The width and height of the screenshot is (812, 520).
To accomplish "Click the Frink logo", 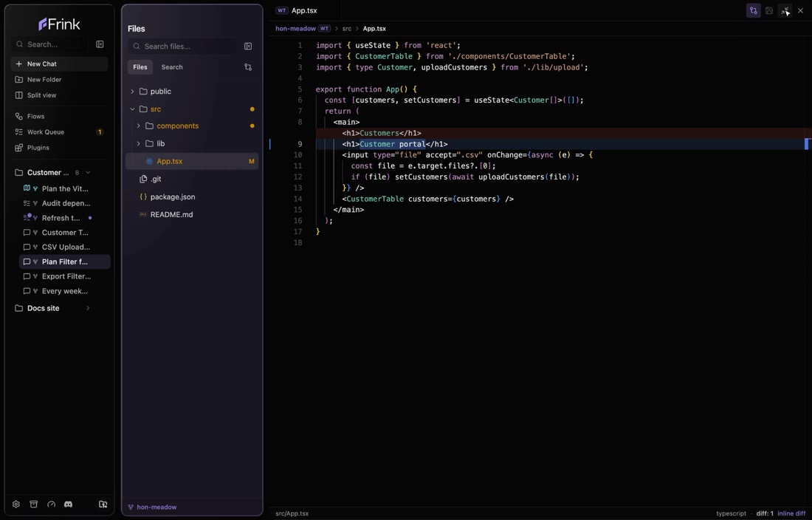I will point(59,24).
